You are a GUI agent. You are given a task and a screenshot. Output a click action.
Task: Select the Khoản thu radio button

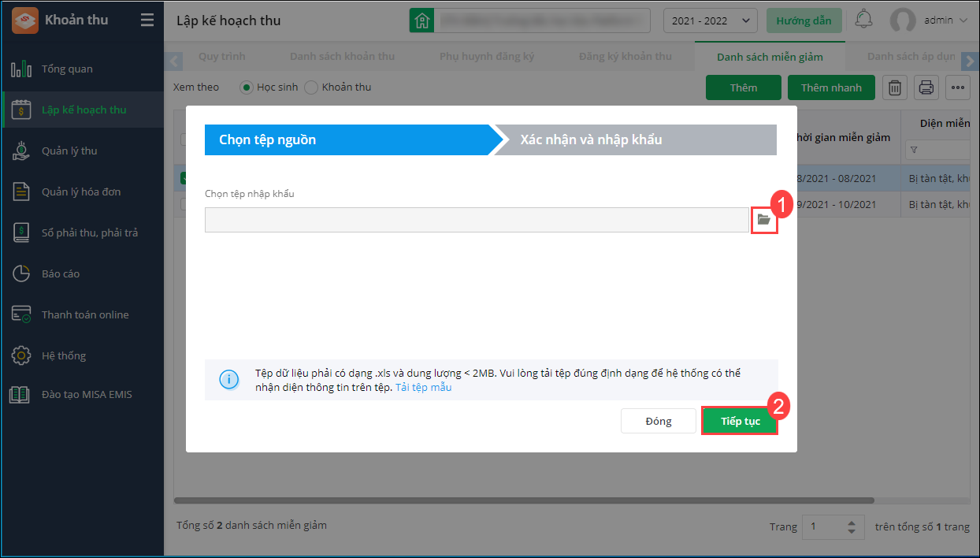coord(310,87)
